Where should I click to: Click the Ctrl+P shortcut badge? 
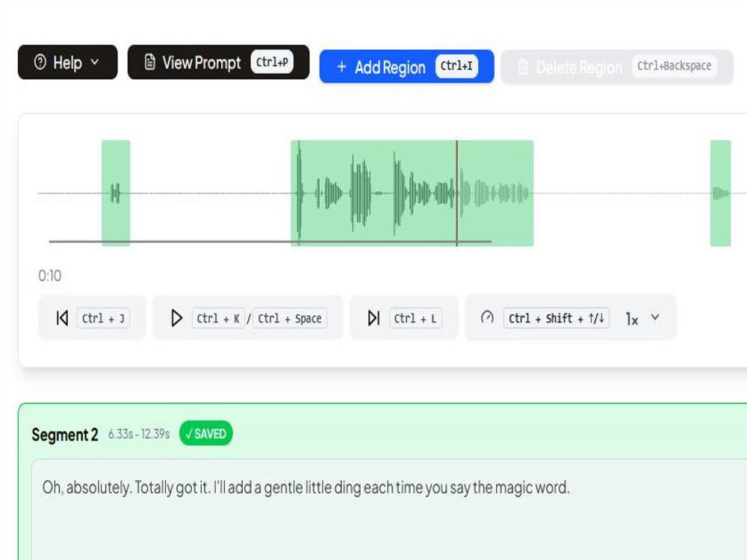(x=272, y=62)
